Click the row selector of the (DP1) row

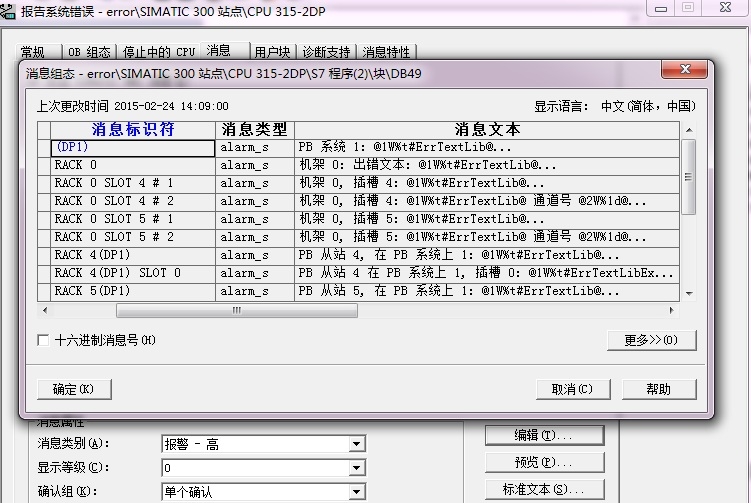point(44,148)
